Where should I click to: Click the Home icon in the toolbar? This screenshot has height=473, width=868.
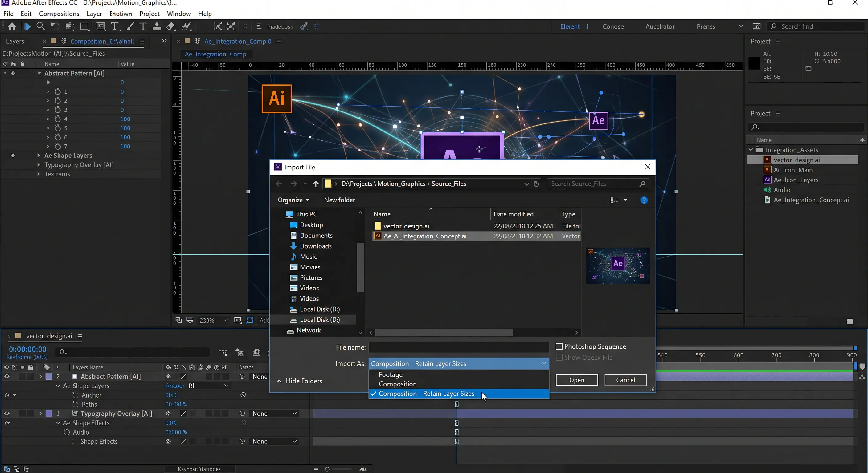click(x=12, y=26)
